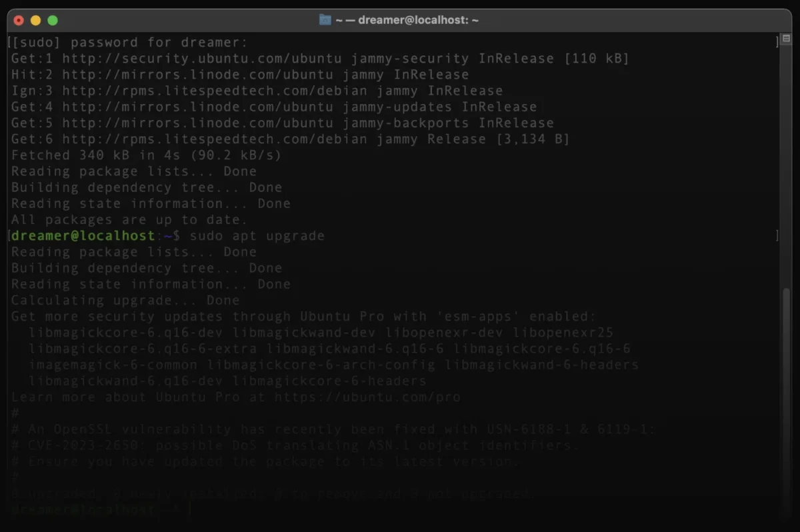Click the window title 'dreamer@localhost: ~'
The height and width of the screenshot is (532, 800).
tap(418, 20)
